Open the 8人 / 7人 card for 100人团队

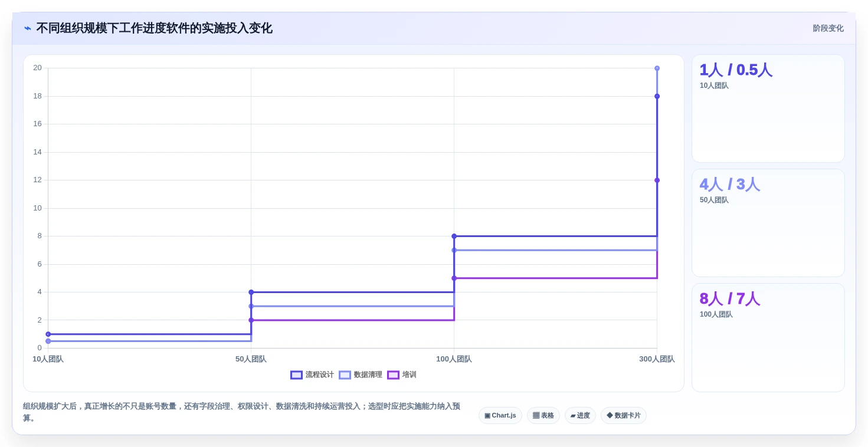coord(768,337)
